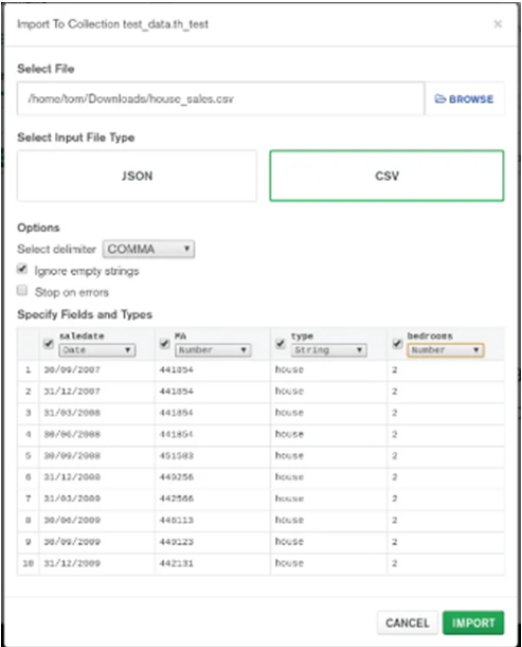Select JSON input file type
522x647 pixels.
pyautogui.click(x=137, y=176)
